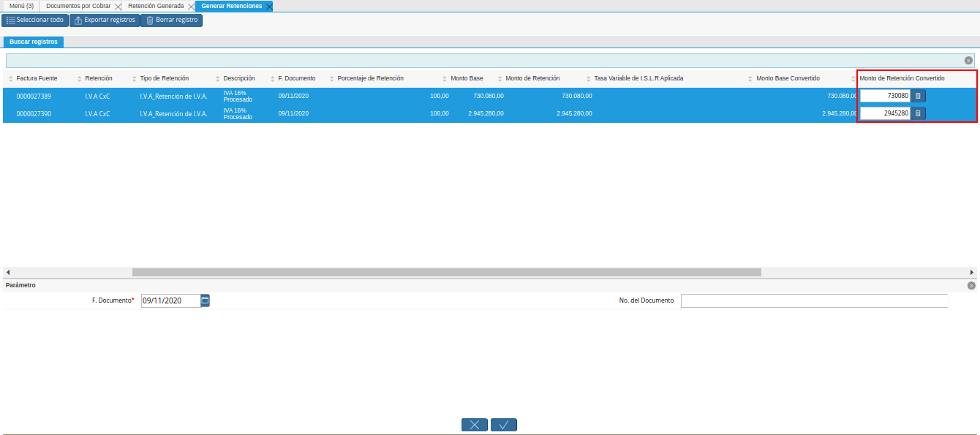The height and width of the screenshot is (435, 980).
Task: Collapse the search panel with round chevron icon
Action: click(x=968, y=61)
